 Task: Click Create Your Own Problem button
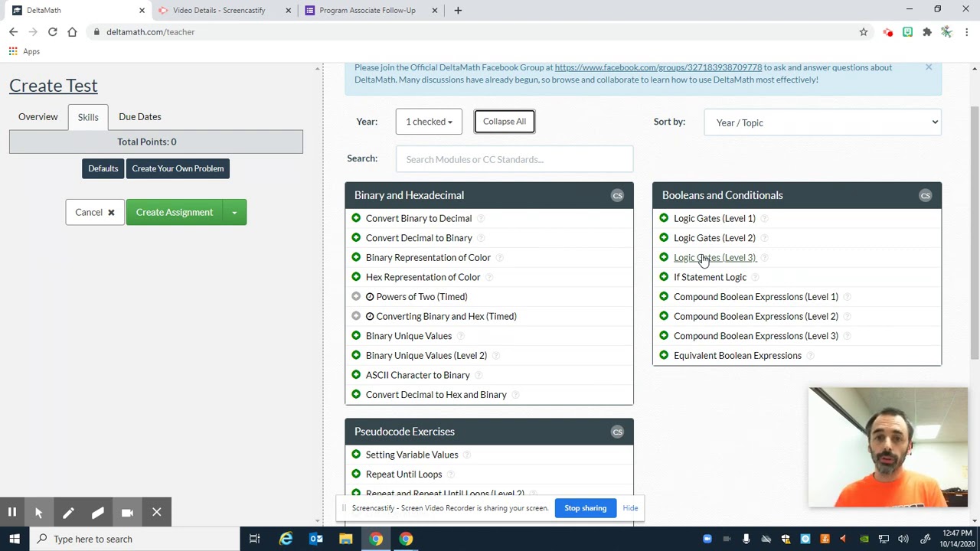pyautogui.click(x=178, y=168)
